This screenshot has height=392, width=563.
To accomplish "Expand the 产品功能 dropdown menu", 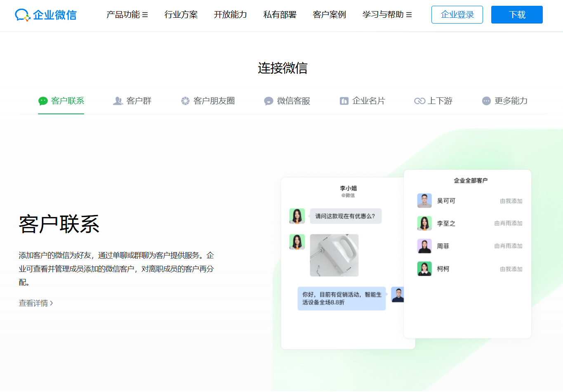I will point(127,14).
